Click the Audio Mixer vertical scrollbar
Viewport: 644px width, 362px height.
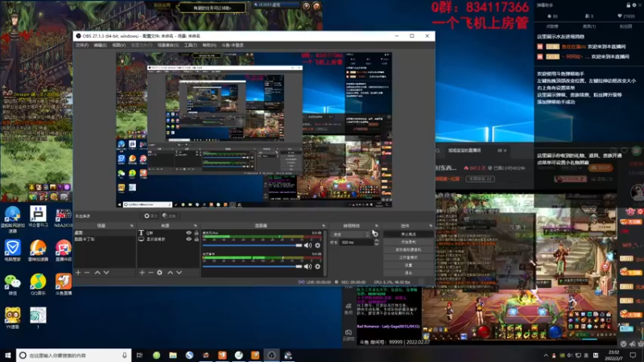(325, 252)
